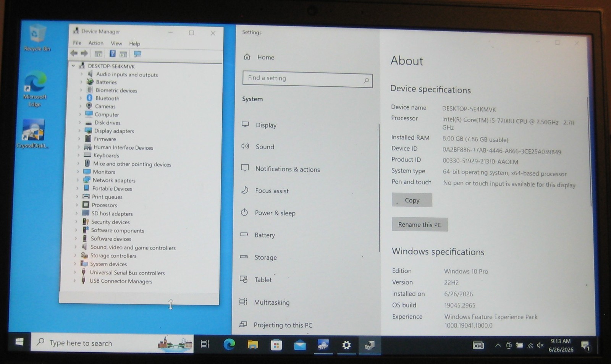The image size is (611, 364).
Task: Select Sound, video and game controllers
Action: coord(133,248)
